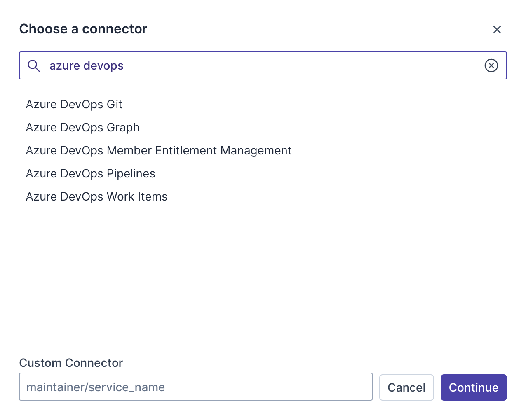The width and height of the screenshot is (526, 420).
Task: Focus the connector search box
Action: click(x=289, y=65)
